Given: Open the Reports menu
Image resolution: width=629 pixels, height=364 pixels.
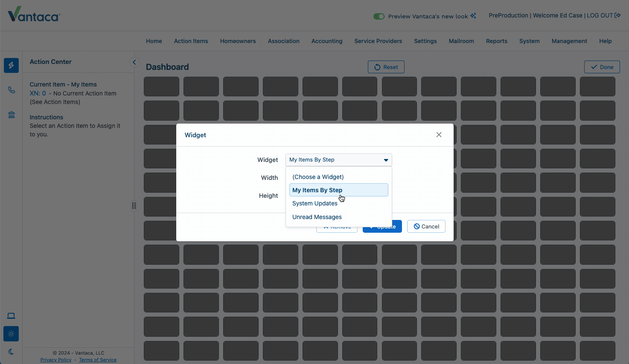Looking at the screenshot, I should tap(497, 41).
